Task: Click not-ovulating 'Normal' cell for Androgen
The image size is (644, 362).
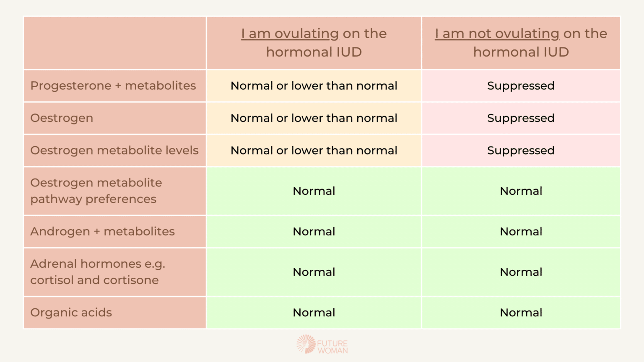Action: (x=521, y=231)
